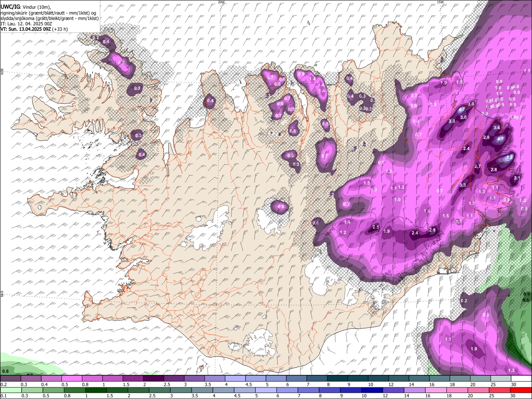Click the '3.4' snowfall value on map
The image size is (532, 399).
(497, 128)
